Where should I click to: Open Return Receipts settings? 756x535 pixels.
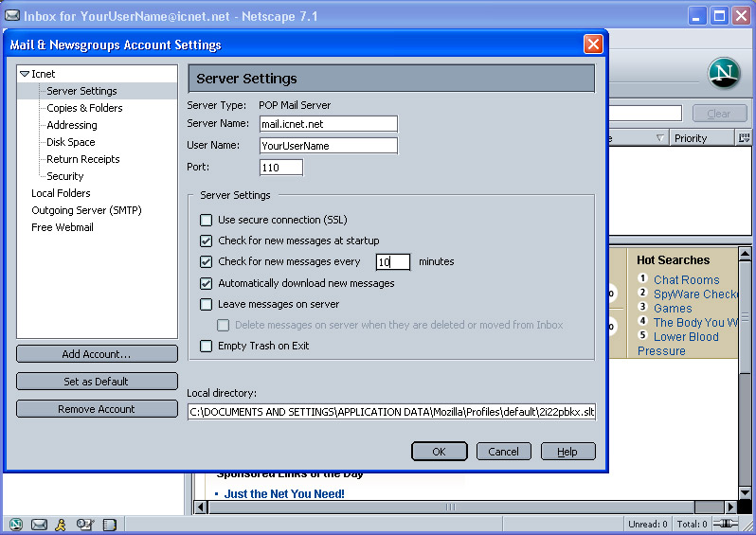[x=83, y=159]
